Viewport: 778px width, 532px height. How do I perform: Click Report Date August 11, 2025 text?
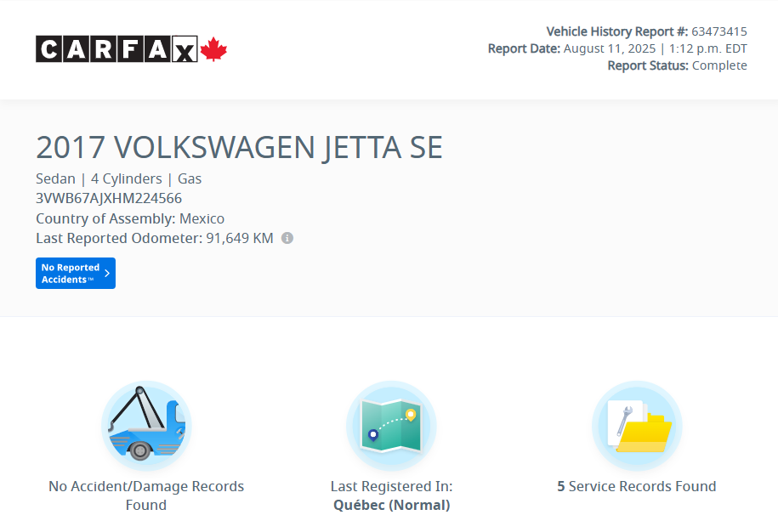coord(617,48)
